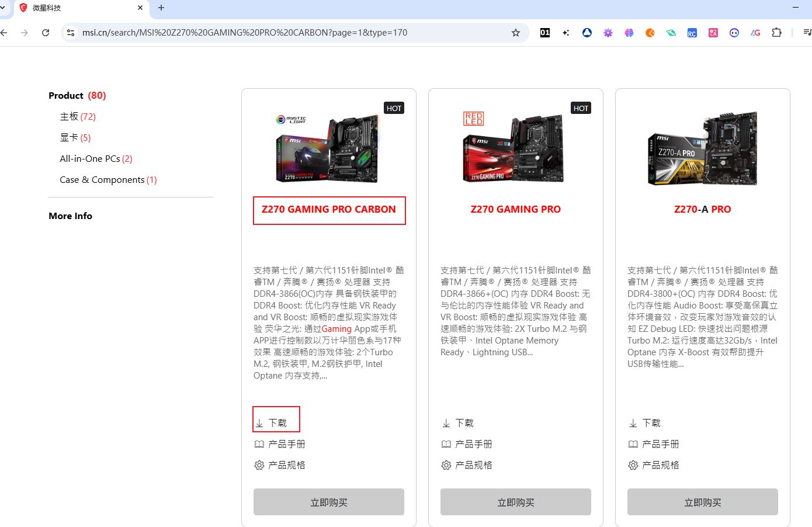Open Z270-A PRO product title
This screenshot has height=527, width=812.
(703, 209)
